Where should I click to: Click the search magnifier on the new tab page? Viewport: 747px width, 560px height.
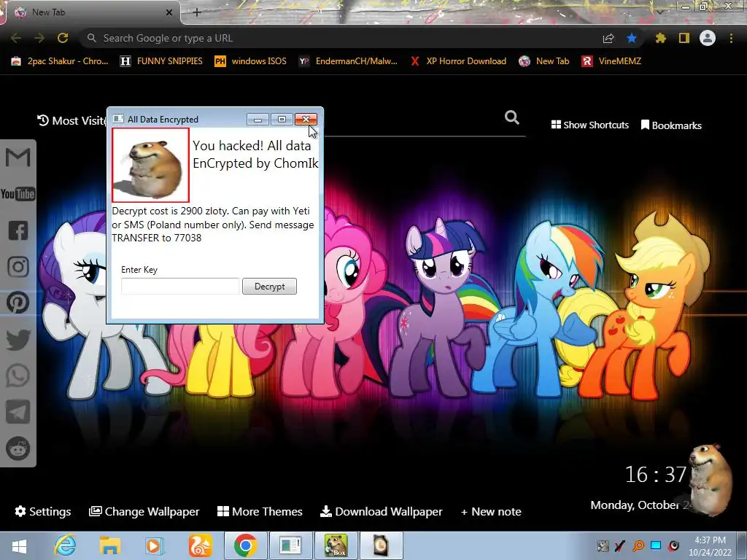pos(512,117)
